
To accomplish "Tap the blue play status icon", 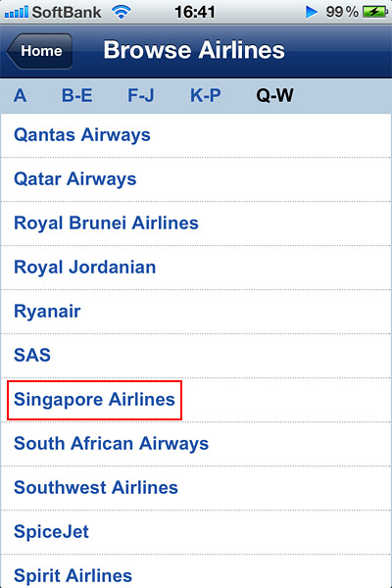I will coord(311,12).
